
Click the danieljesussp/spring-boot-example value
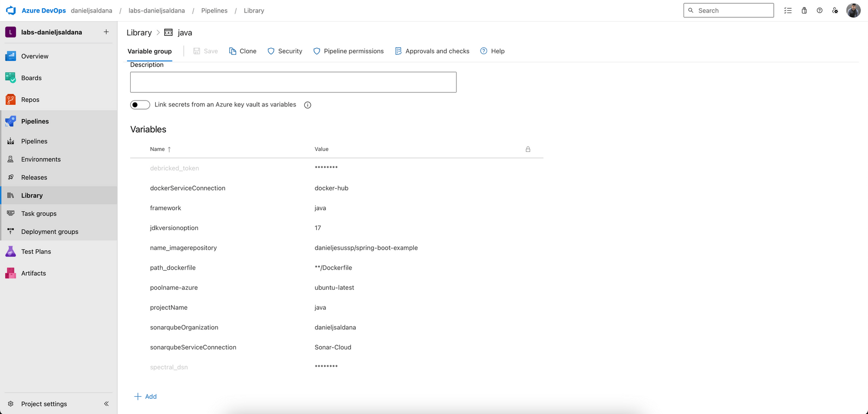point(366,248)
